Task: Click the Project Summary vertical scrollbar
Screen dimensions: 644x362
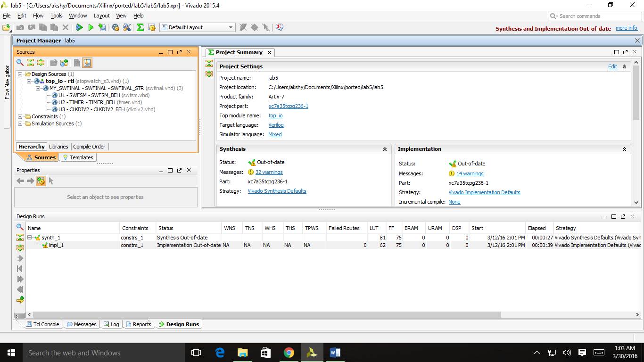Action: 636,92
